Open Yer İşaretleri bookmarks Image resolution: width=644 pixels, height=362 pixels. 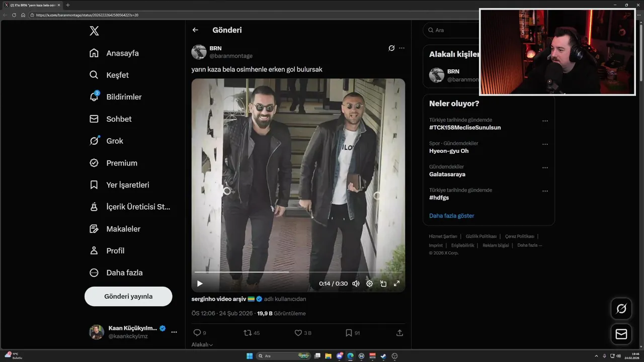coord(119,185)
